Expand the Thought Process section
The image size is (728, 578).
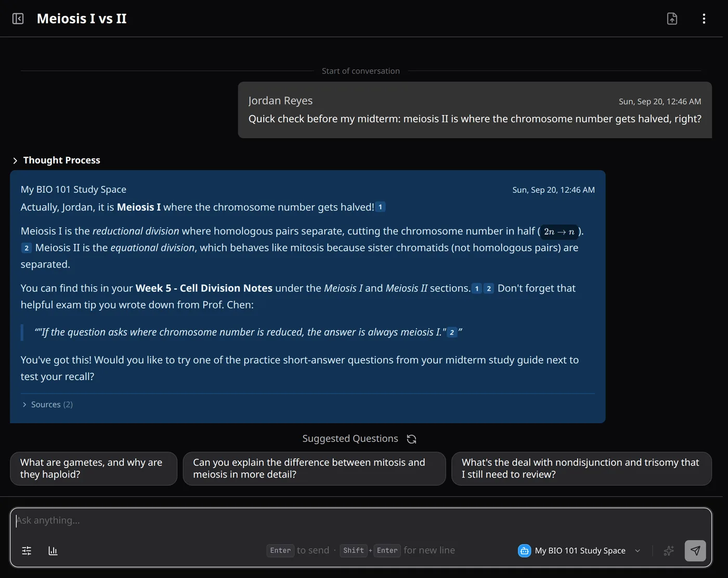(x=57, y=160)
